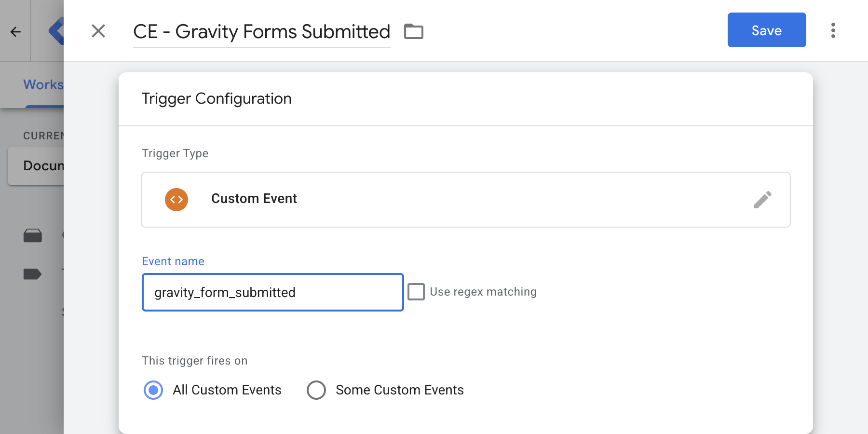Click the Custom Event trigger type box
The image size is (868, 434).
466,200
